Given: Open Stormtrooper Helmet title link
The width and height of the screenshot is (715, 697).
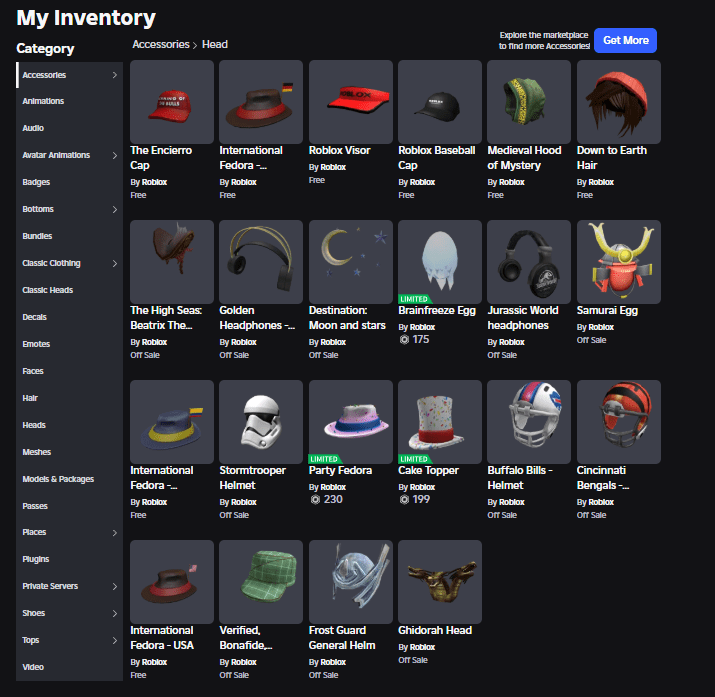Looking at the screenshot, I should pyautogui.click(x=253, y=478).
